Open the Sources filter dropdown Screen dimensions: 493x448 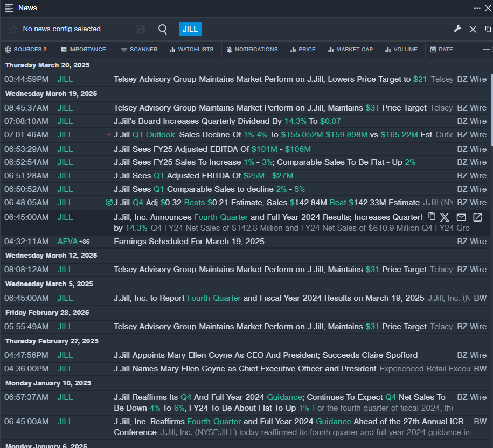26,50
